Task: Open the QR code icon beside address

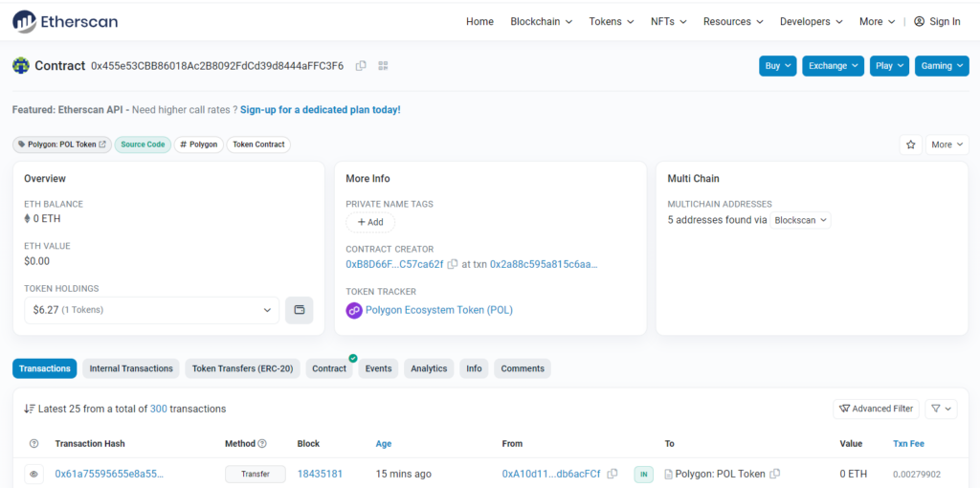Action: click(384, 66)
